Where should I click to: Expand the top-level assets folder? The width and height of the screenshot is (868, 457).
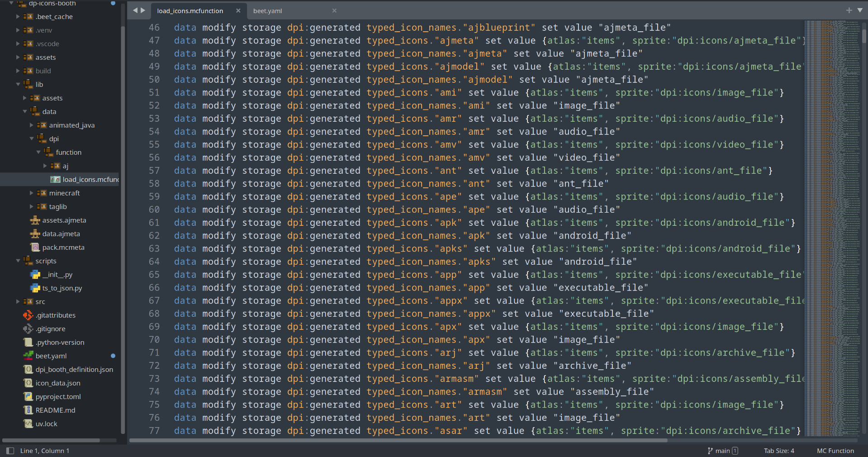coord(18,57)
